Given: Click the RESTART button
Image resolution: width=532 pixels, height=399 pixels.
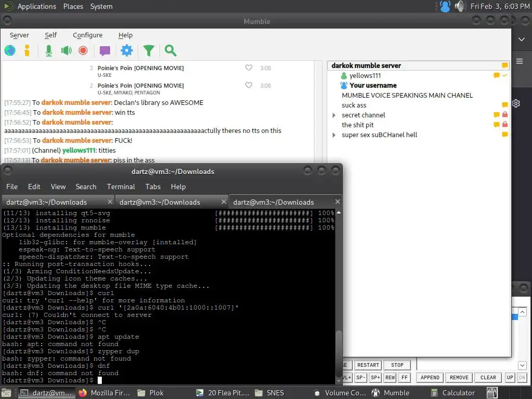Looking at the screenshot, I should (368, 365).
